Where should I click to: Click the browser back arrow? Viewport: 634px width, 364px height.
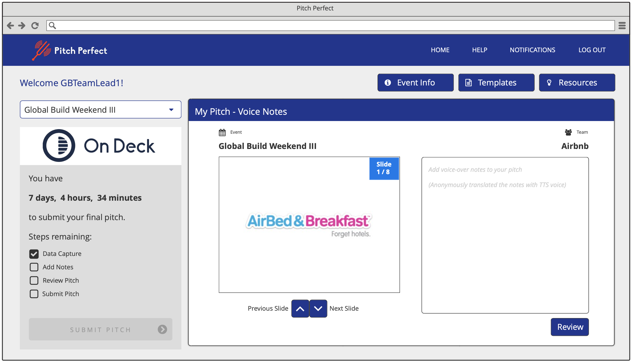click(10, 25)
